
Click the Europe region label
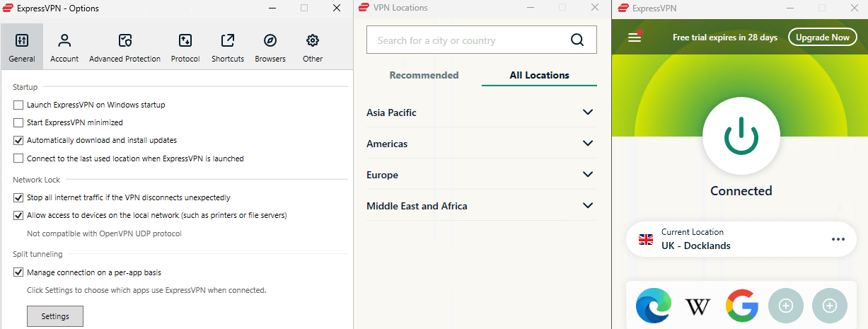click(x=382, y=175)
